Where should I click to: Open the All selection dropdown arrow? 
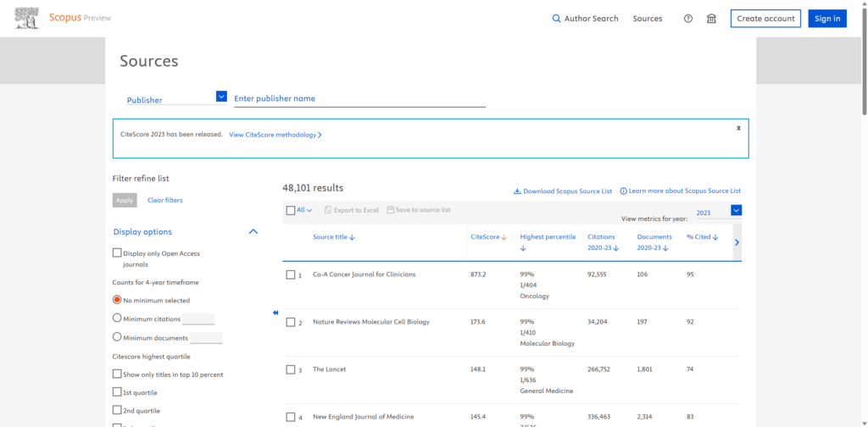[x=309, y=210]
